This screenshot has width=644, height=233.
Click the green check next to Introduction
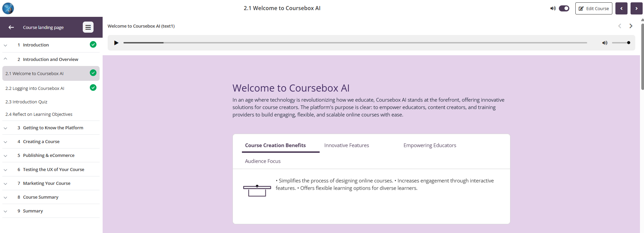[93, 44]
